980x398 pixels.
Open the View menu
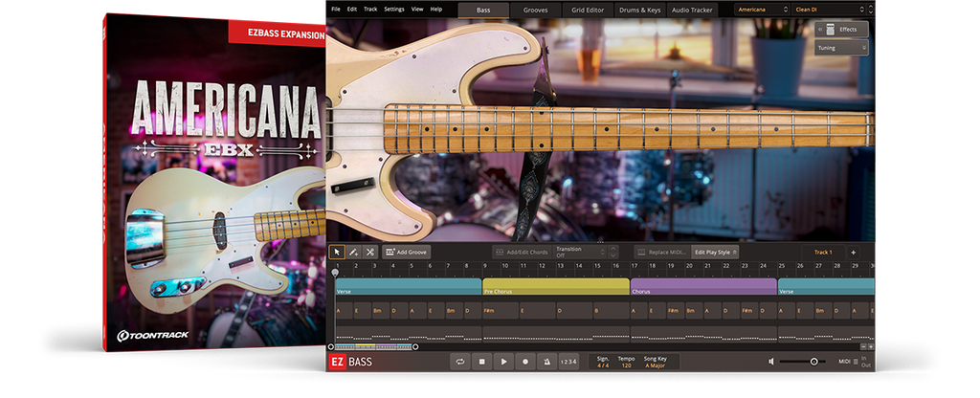(417, 10)
